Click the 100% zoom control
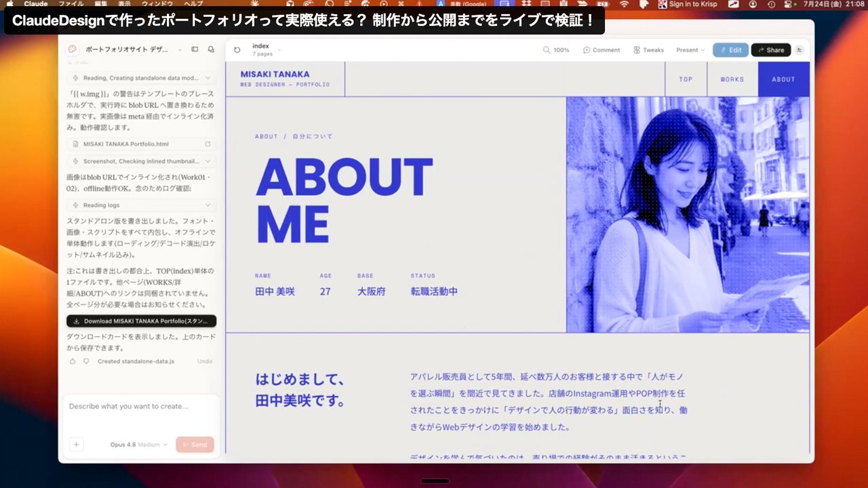Viewport: 868px width, 488px height. (556, 50)
